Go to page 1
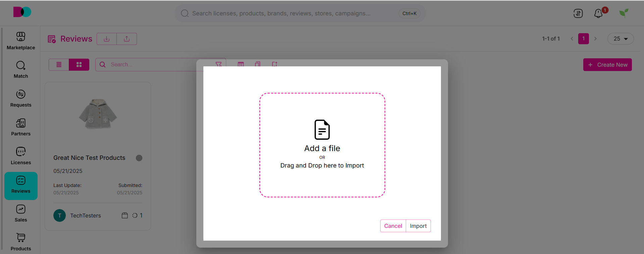The width and height of the screenshot is (644, 254). coord(584,39)
